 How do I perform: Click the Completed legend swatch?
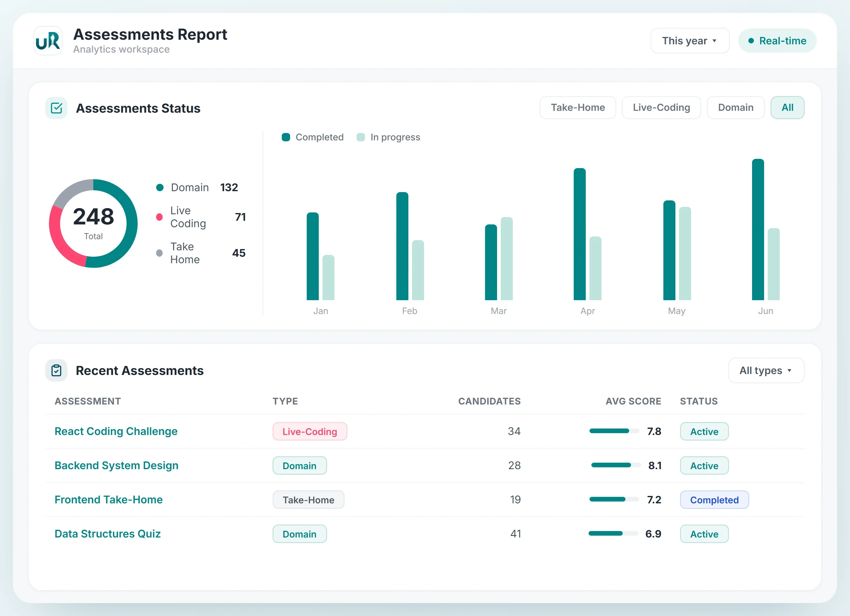(286, 137)
